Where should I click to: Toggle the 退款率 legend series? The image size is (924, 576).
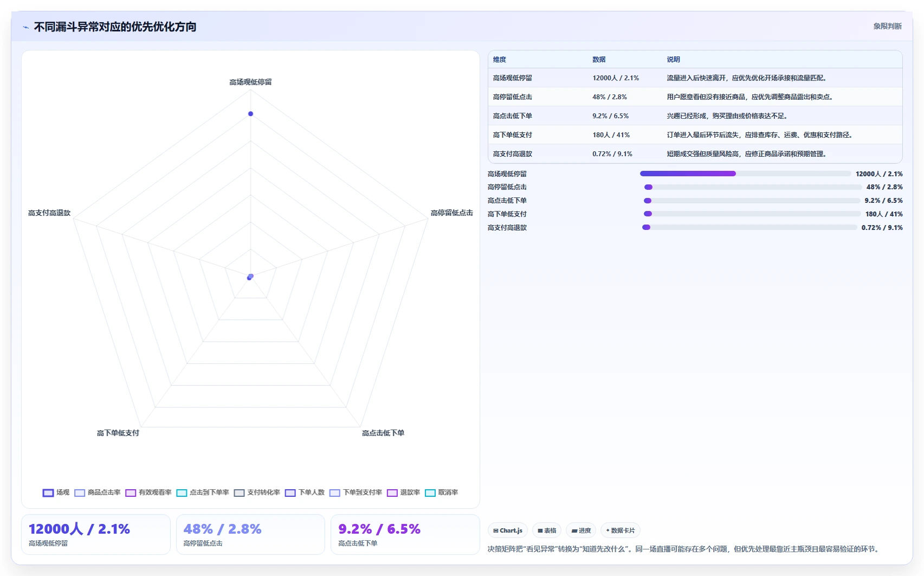(403, 492)
